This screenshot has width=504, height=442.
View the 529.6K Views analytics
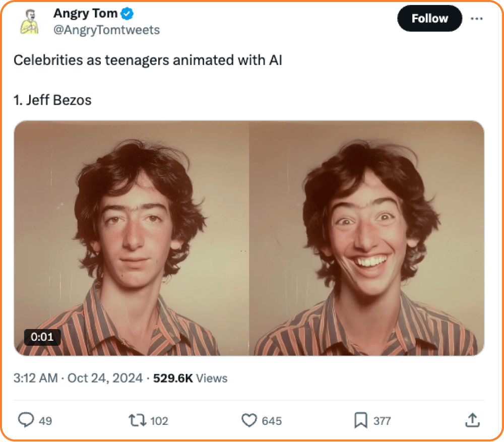[191, 378]
